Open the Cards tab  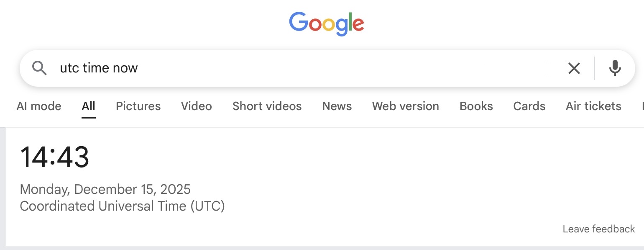tap(529, 106)
